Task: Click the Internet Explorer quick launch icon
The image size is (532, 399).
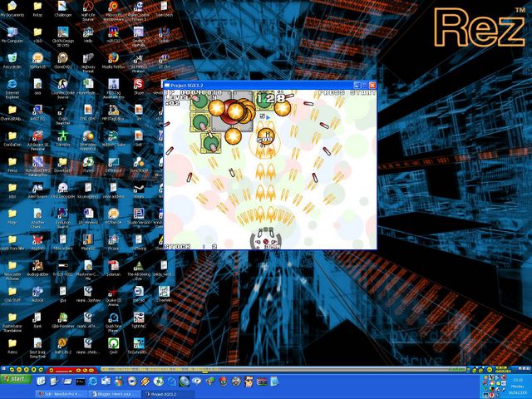Action: [93, 382]
